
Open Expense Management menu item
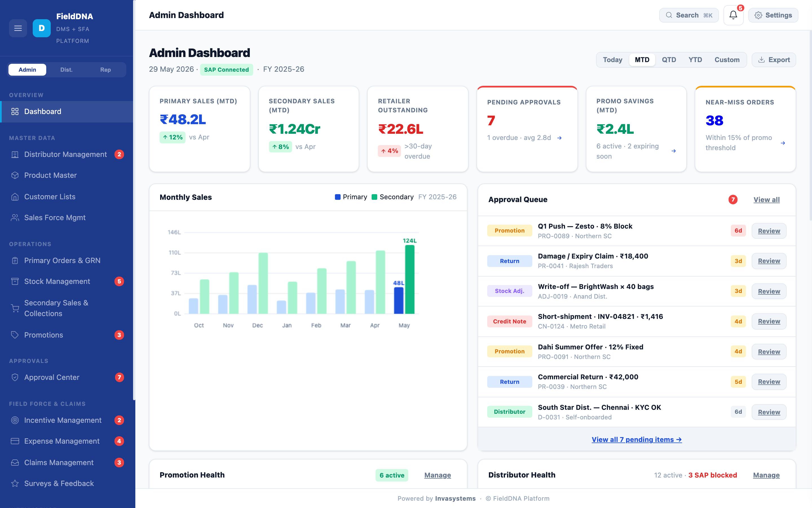(67, 441)
